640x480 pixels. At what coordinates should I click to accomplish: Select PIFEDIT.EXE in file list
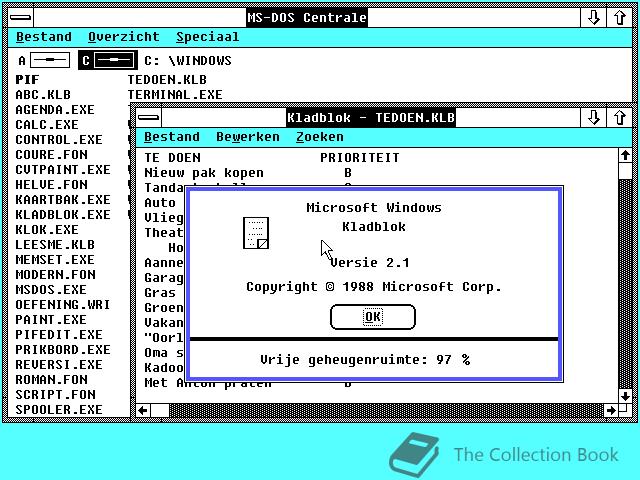coord(59,335)
